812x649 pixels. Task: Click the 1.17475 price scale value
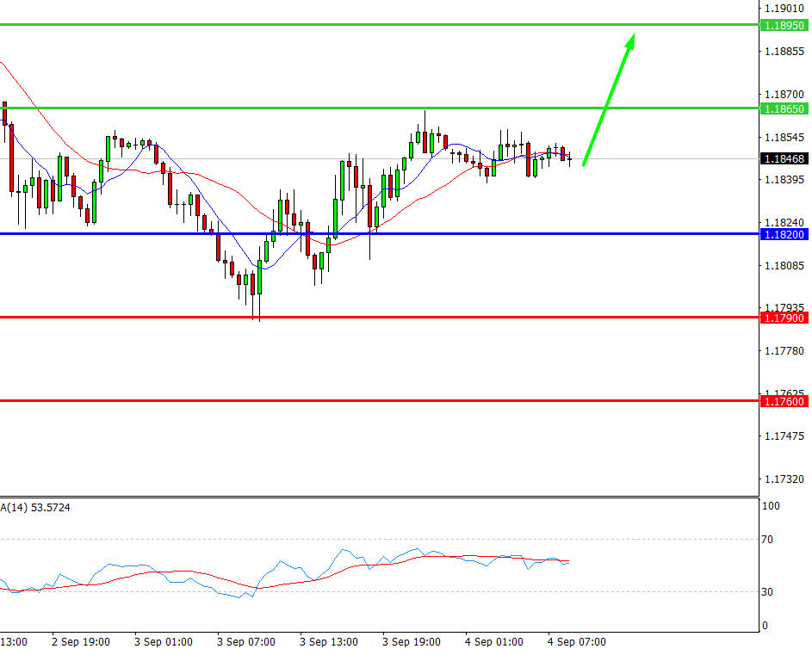[x=784, y=436]
